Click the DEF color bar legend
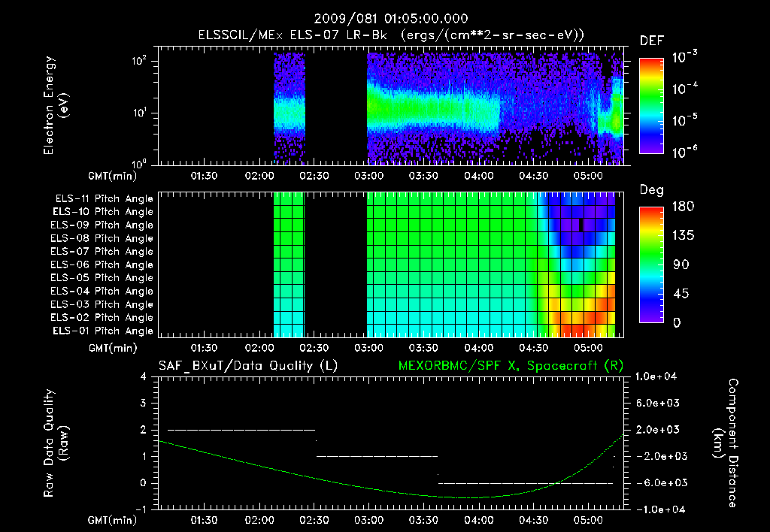 pos(651,106)
